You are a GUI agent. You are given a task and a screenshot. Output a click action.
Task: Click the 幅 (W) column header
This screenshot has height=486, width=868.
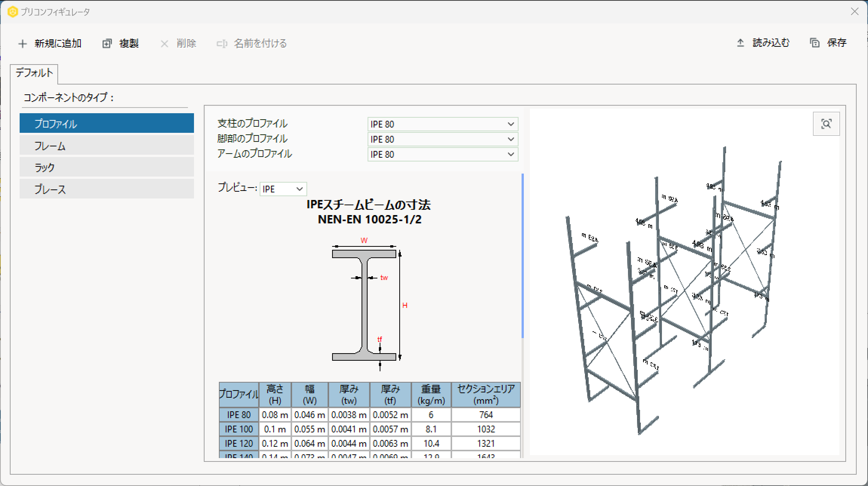click(x=310, y=395)
